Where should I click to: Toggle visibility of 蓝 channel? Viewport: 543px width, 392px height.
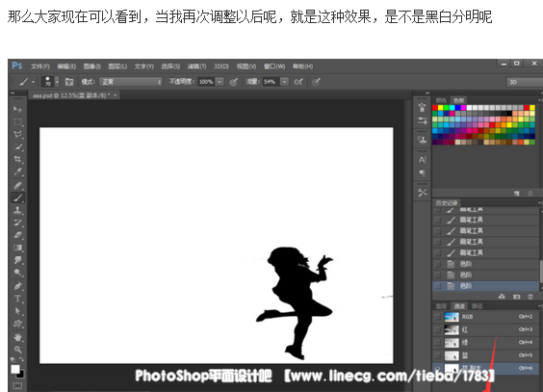[438, 355]
